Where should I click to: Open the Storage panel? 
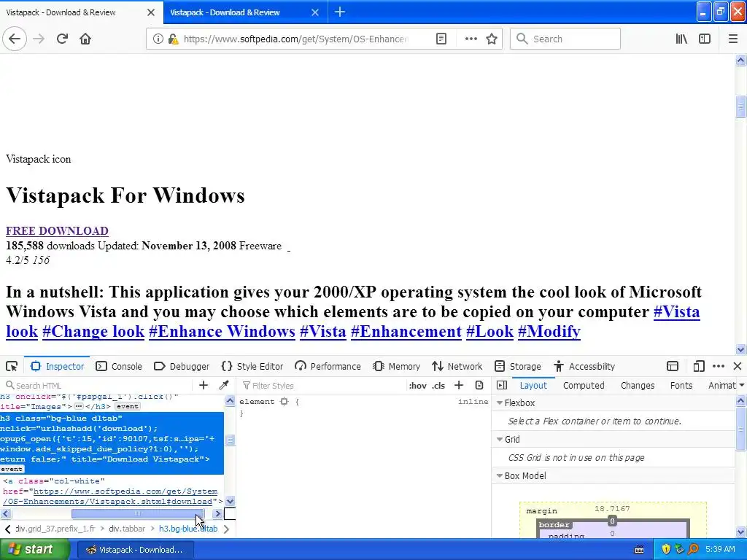point(518,366)
